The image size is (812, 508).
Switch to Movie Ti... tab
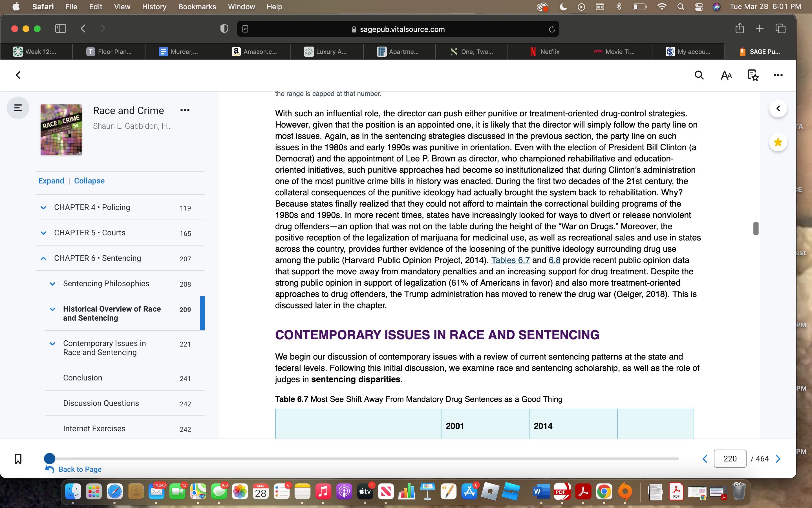tap(616, 51)
